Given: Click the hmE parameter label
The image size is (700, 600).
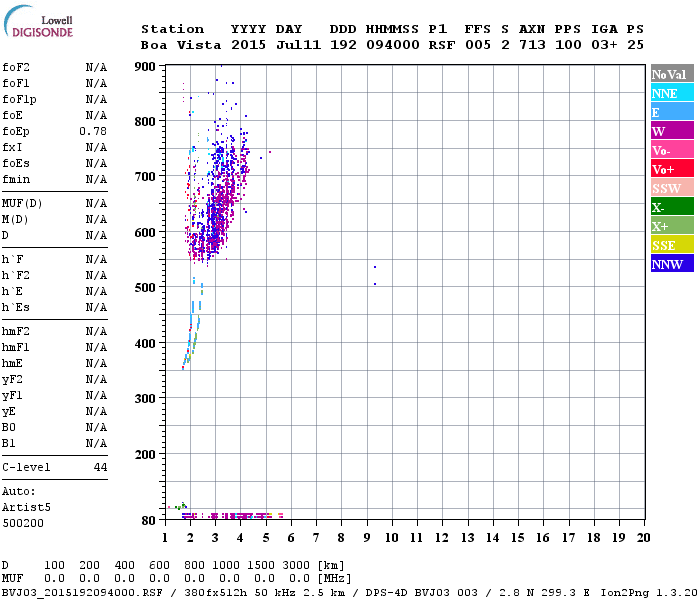Looking at the screenshot, I should (12, 364).
